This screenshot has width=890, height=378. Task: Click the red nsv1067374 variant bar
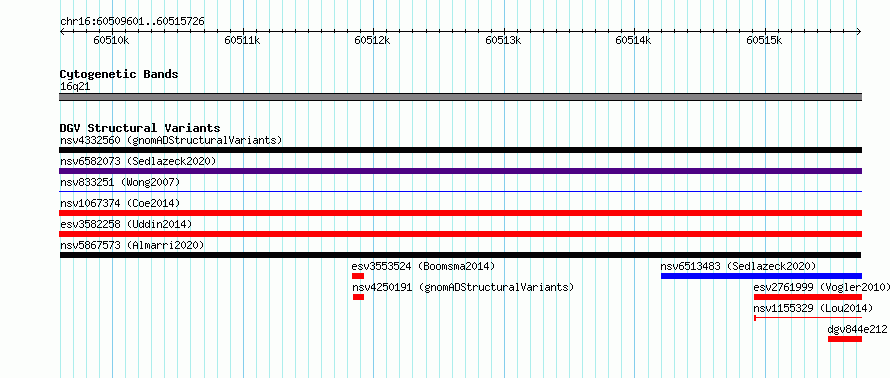460,213
